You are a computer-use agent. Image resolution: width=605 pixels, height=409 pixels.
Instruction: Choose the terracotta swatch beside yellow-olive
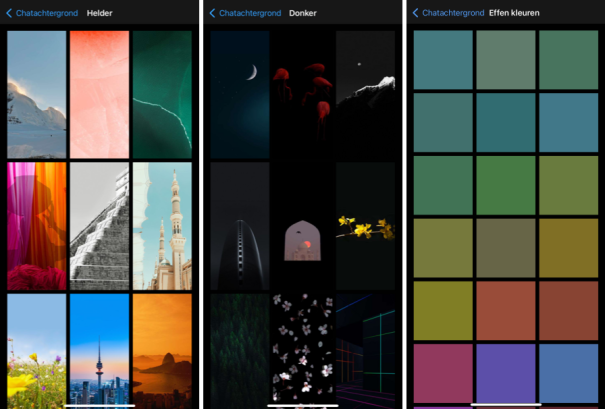506,311
